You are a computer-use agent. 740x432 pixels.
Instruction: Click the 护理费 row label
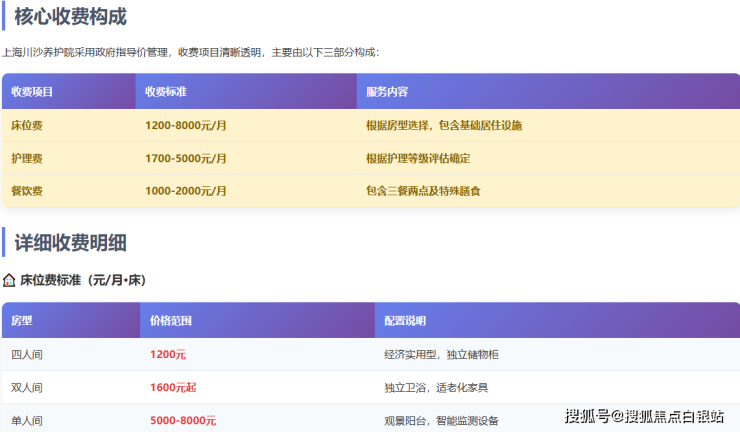tap(27, 158)
